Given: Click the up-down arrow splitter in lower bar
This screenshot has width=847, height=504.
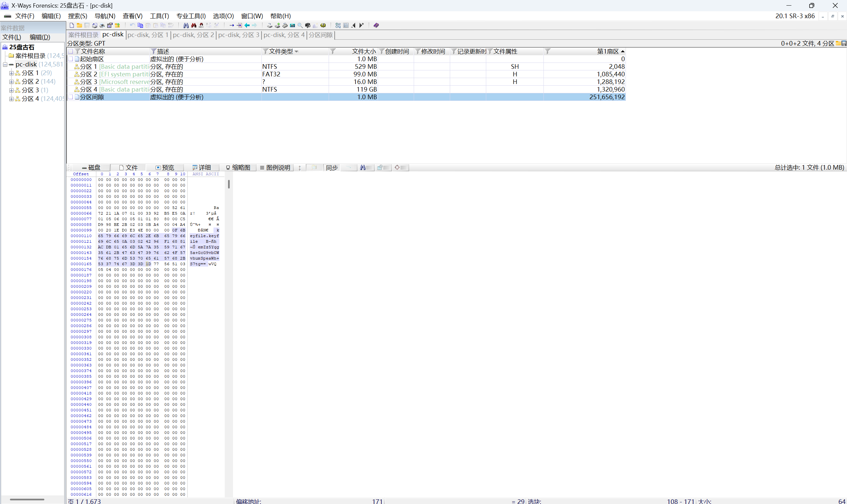Looking at the screenshot, I should point(300,168).
